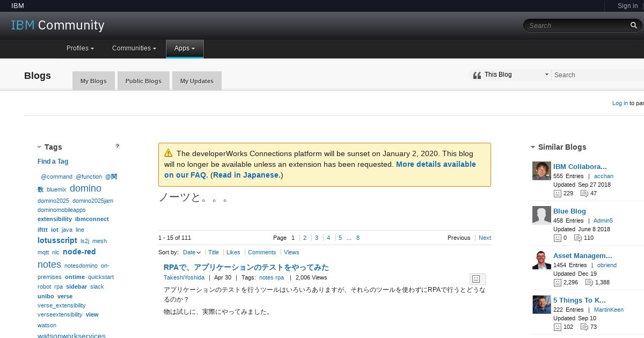Click the comments icon showing 1,388
Screen dimensions: 644x338
(589, 282)
